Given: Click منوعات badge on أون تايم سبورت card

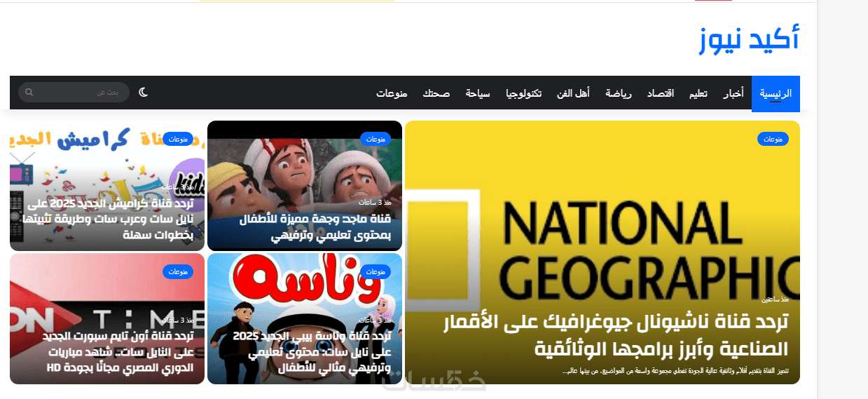Looking at the screenshot, I should click(178, 271).
